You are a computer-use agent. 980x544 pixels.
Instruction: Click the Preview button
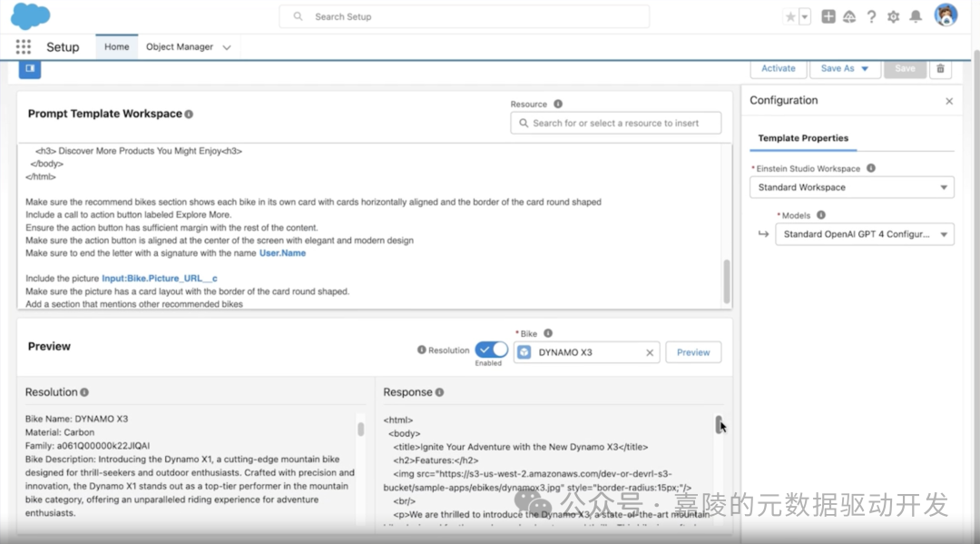pyautogui.click(x=693, y=352)
